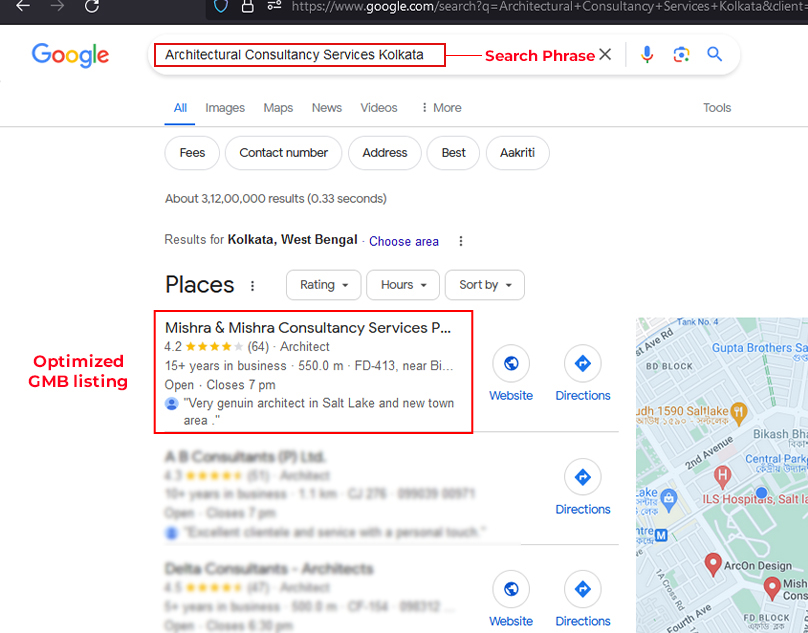Select the Contact number suggestion chip
808x633 pixels.
click(x=284, y=153)
